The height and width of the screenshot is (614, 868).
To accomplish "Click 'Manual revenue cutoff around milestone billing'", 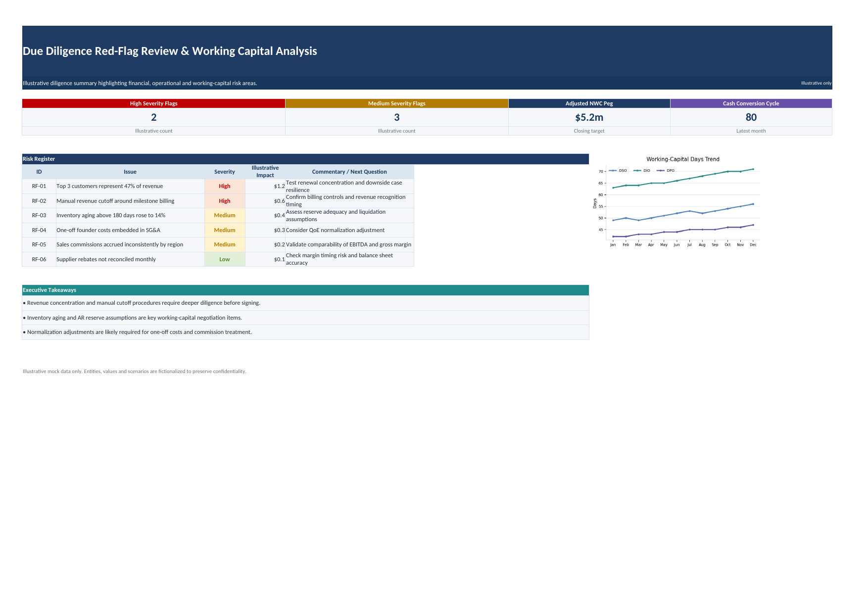I will click(x=115, y=201).
